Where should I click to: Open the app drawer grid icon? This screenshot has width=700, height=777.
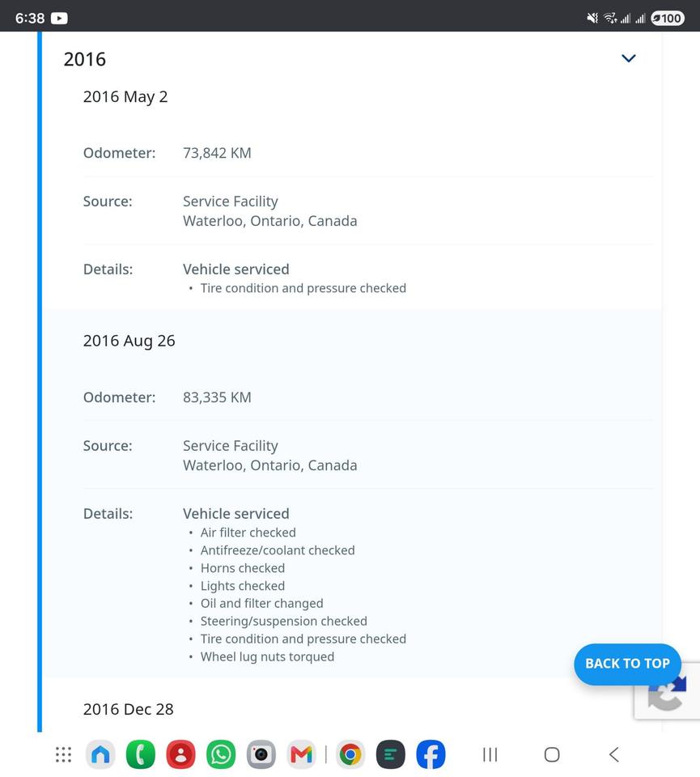(63, 754)
